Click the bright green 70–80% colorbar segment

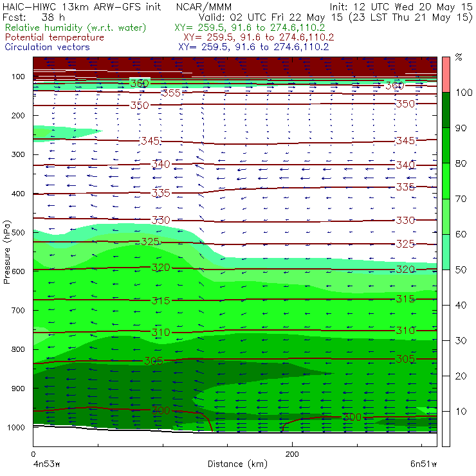(x=446, y=181)
